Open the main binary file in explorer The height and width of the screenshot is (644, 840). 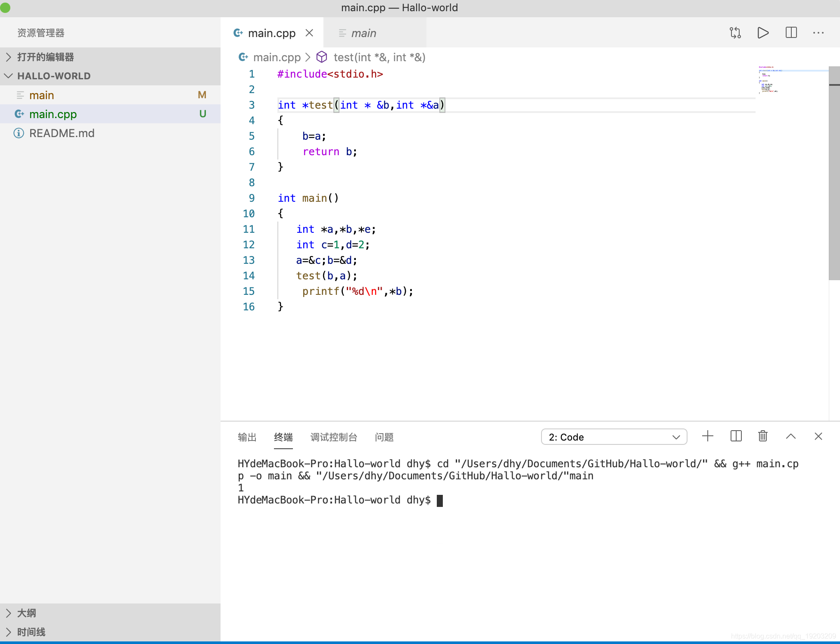110,95
